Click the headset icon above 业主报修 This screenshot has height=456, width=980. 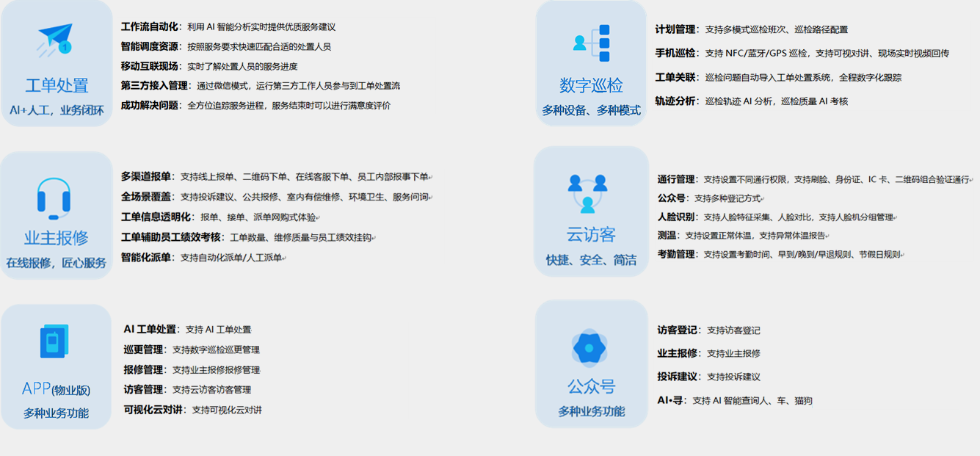pyautogui.click(x=54, y=198)
